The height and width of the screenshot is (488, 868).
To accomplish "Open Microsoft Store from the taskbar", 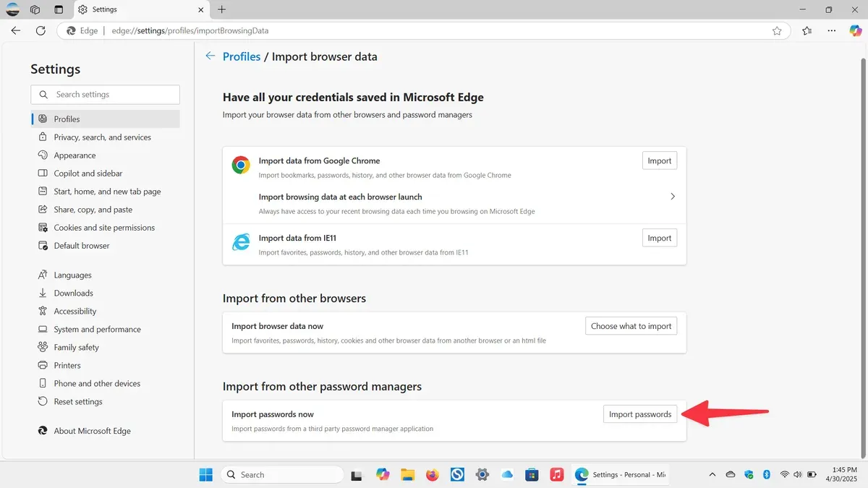I will [532, 475].
